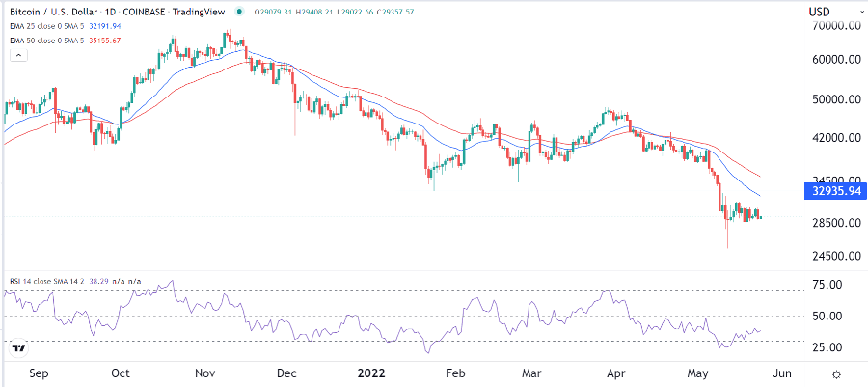Click the open price value O29079.31
Screen dimensions: 868x387
(x=274, y=12)
